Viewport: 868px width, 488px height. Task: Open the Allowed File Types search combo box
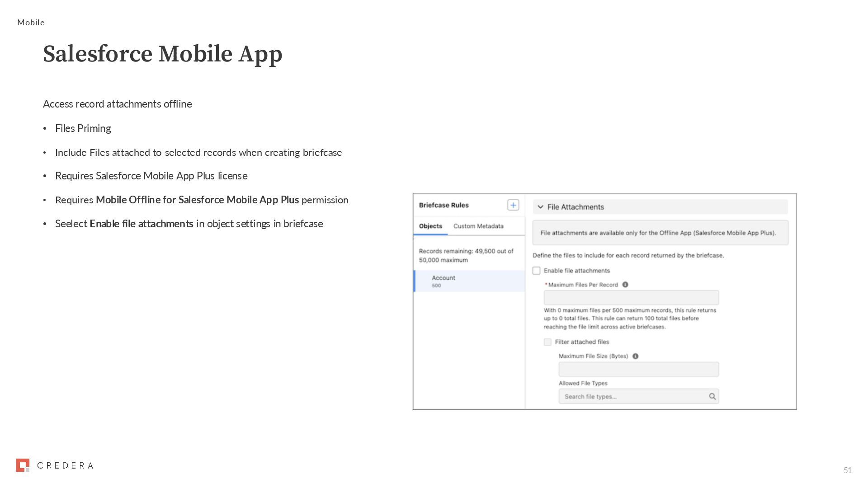pyautogui.click(x=633, y=396)
